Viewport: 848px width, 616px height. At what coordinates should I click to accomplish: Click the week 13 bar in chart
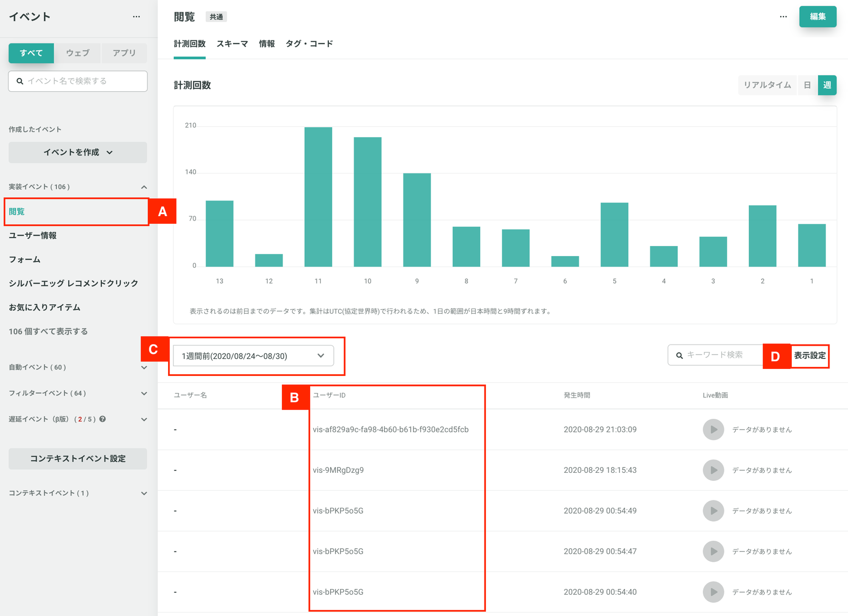coord(219,234)
